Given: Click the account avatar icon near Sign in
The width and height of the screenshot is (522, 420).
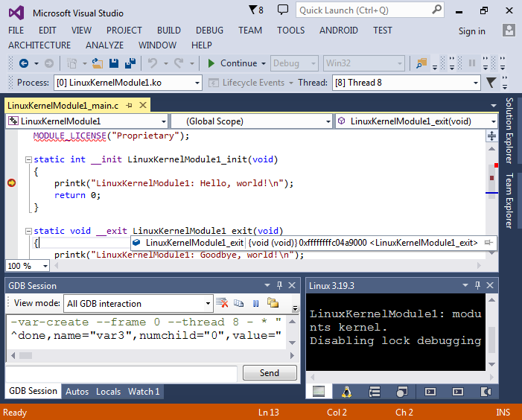Looking at the screenshot, I should pos(509,31).
